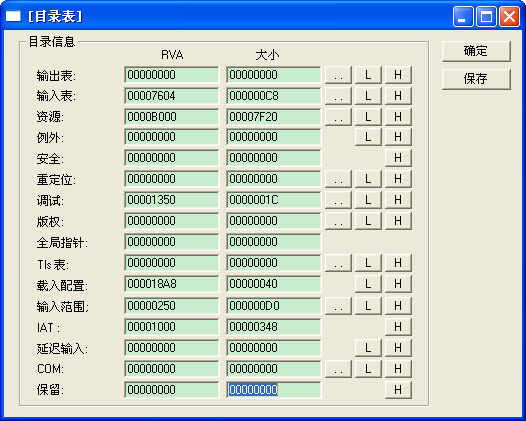This screenshot has width=526, height=421.
Task: Focus the 载入配置 size field 00000040
Action: tap(273, 284)
